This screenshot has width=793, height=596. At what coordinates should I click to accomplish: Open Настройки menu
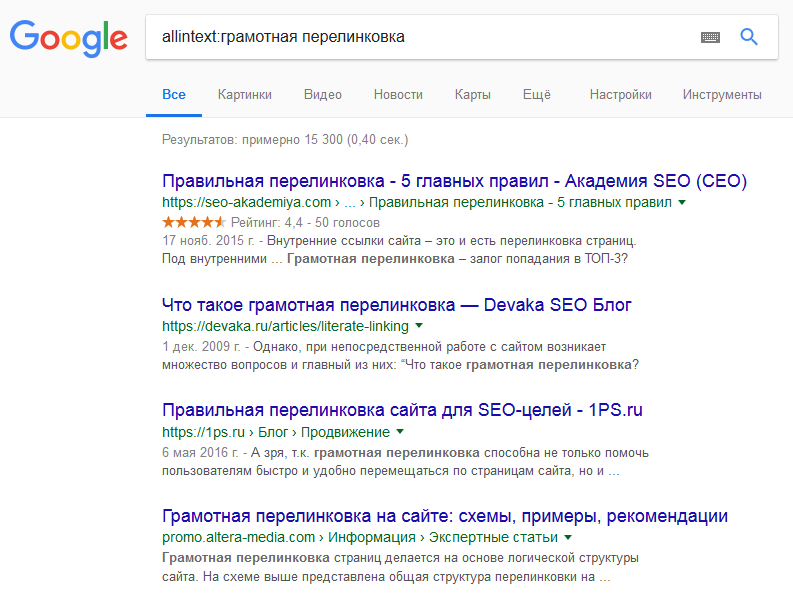621,95
